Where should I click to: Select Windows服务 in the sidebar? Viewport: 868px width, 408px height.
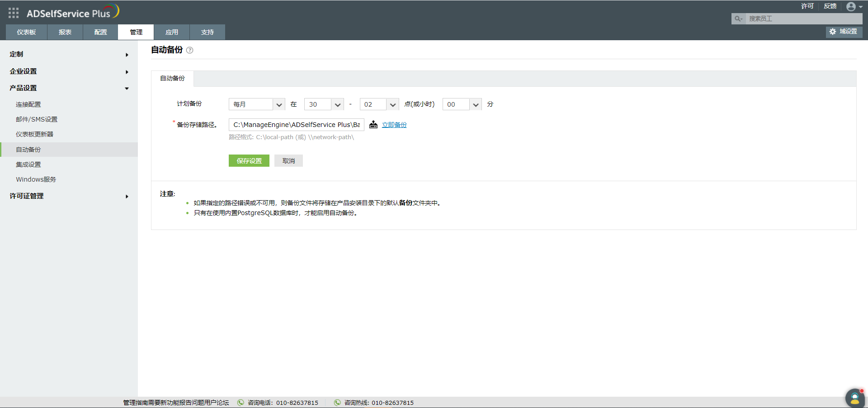36,179
